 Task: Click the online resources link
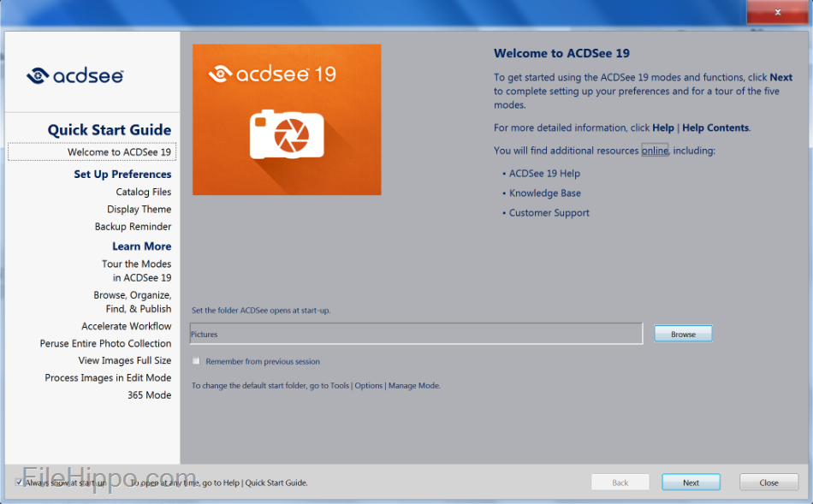point(655,151)
